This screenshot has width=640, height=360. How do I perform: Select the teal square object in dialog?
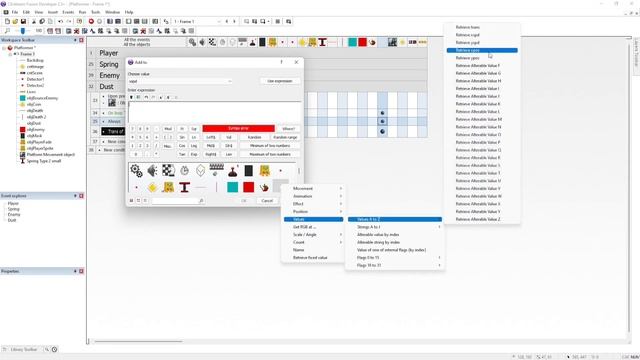(x=233, y=187)
